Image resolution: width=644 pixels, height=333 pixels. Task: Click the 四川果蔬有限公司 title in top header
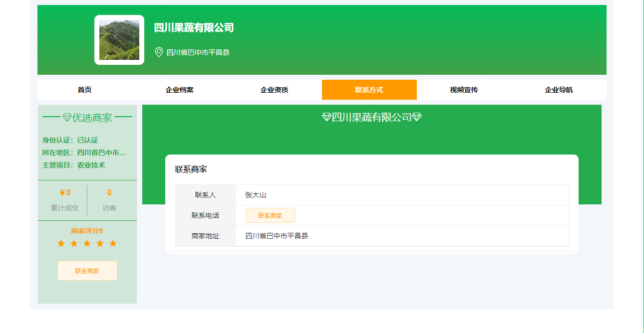tap(194, 28)
